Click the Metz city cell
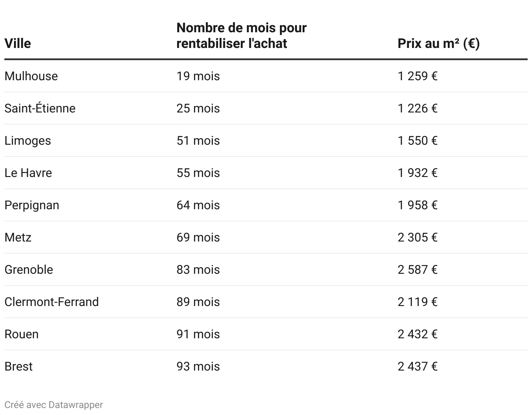Screen dimensions: 532x415 point(18,237)
